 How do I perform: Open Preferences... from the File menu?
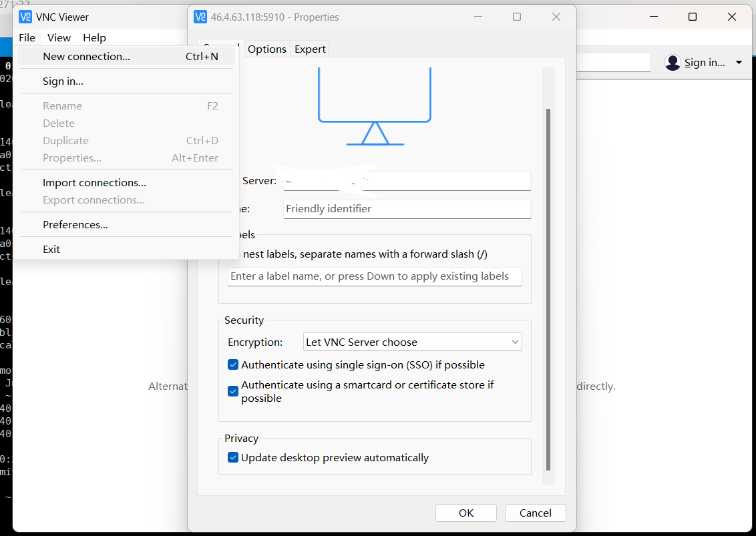(75, 225)
